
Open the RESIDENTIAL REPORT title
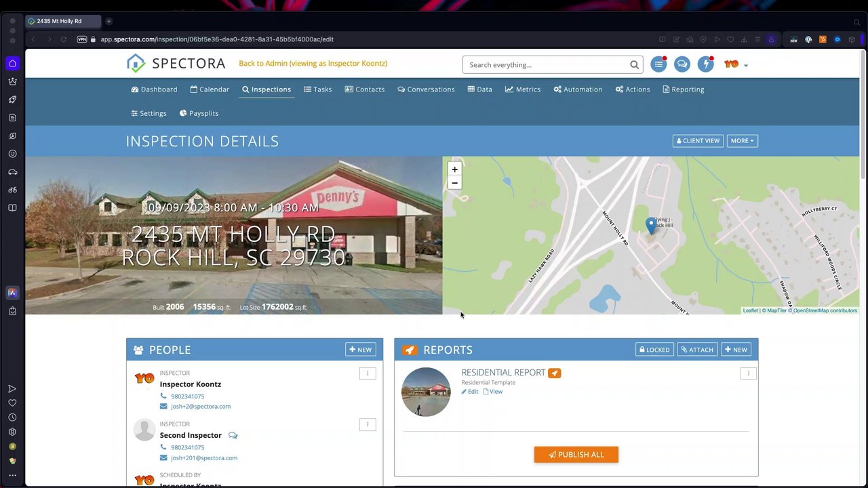(503, 373)
